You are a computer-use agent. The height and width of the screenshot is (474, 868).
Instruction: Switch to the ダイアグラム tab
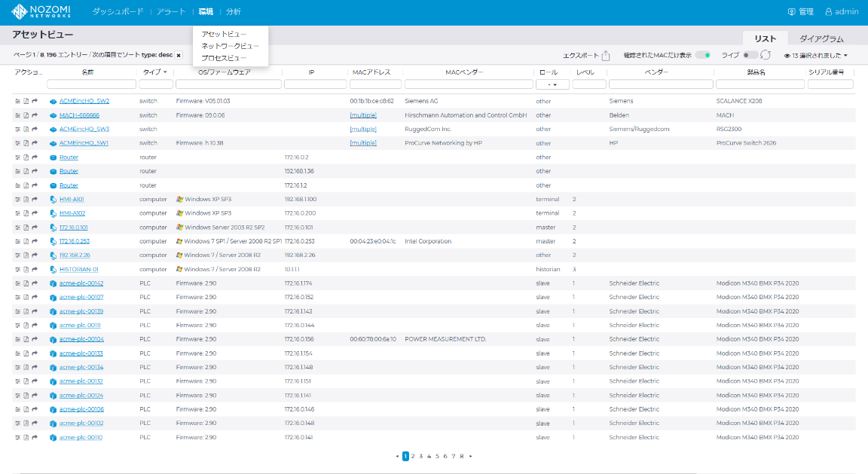click(x=821, y=38)
